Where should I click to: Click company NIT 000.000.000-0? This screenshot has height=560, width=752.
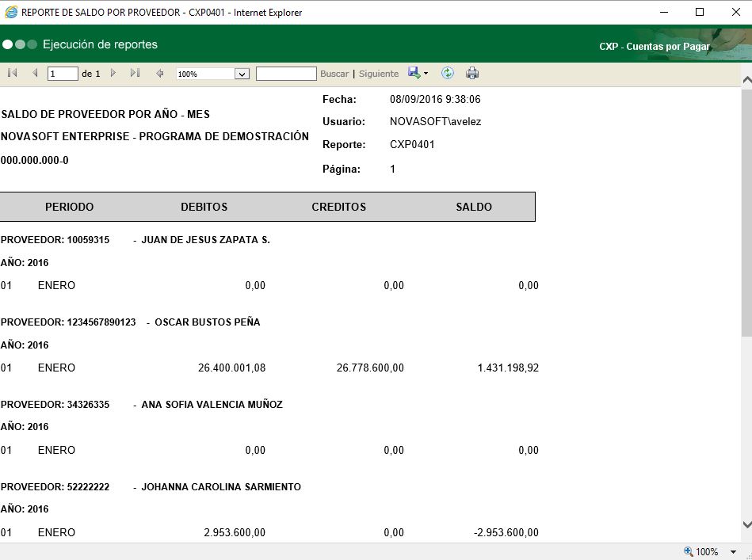pyautogui.click(x=35, y=160)
